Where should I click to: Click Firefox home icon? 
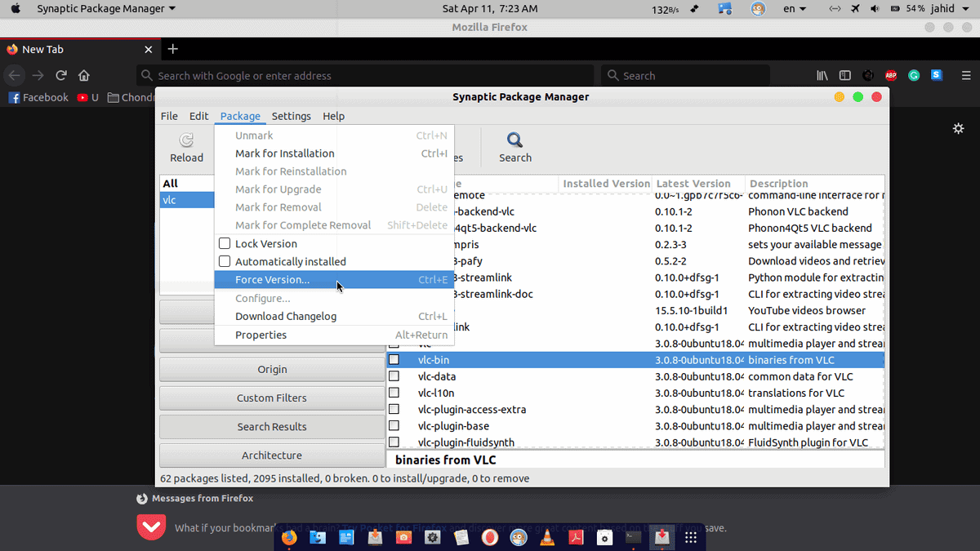[x=83, y=75]
